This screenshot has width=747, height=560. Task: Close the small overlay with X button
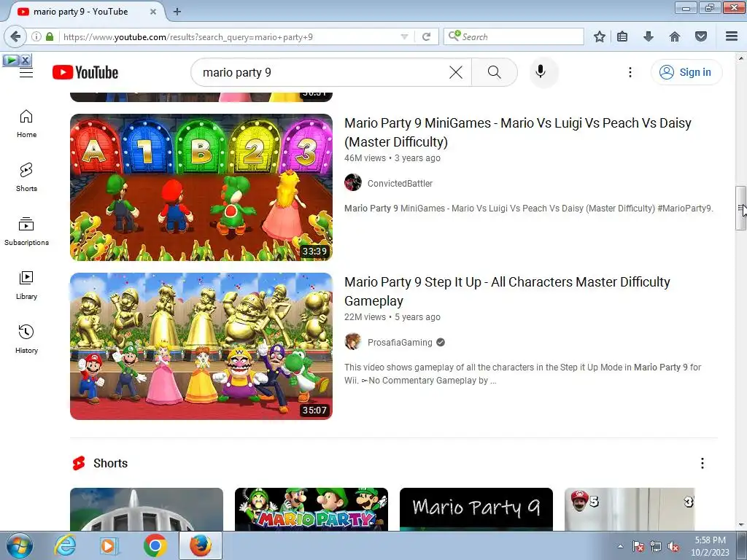coord(26,60)
